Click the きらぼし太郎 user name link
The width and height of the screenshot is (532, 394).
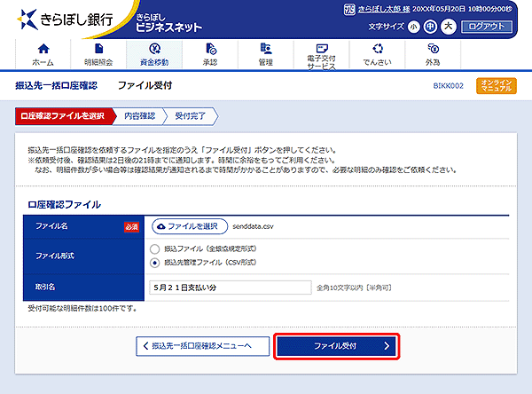[x=384, y=9]
